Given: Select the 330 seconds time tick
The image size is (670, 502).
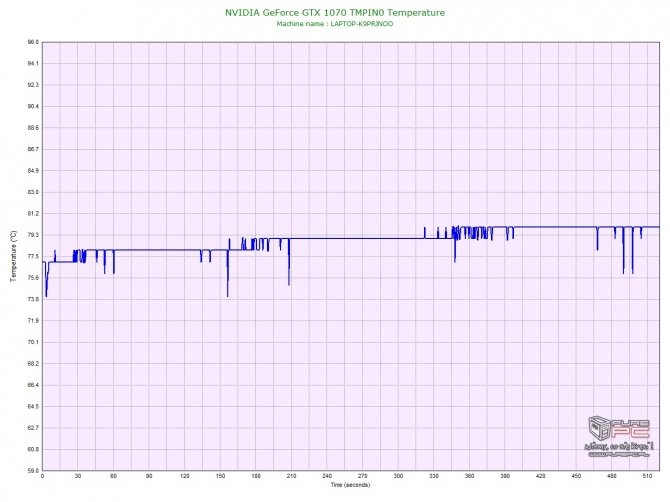Looking at the screenshot, I should (434, 476).
